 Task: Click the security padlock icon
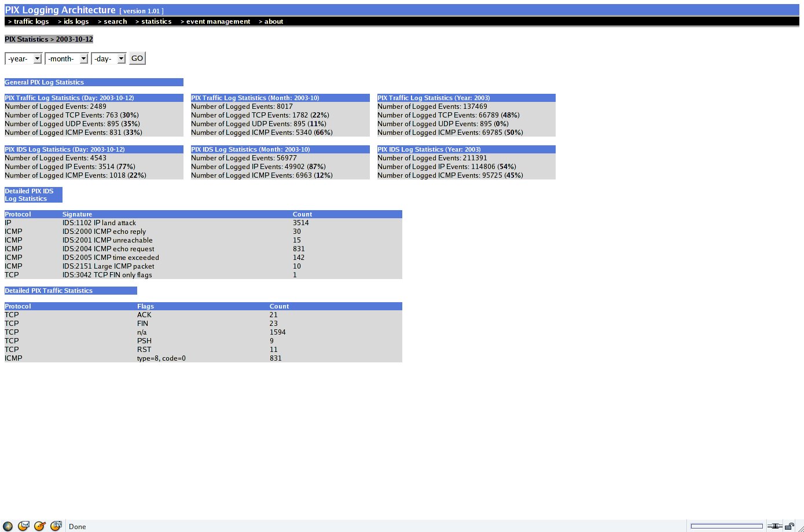tap(790, 526)
